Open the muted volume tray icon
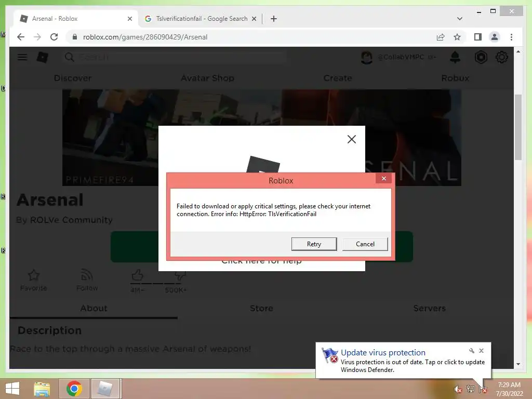The height and width of the screenshot is (399, 532). click(458, 389)
